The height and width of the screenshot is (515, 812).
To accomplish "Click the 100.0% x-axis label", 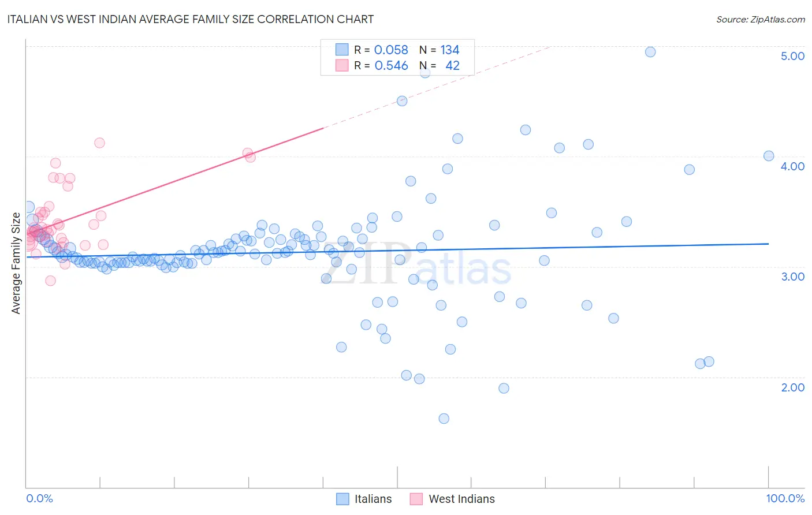I will click(x=785, y=498).
